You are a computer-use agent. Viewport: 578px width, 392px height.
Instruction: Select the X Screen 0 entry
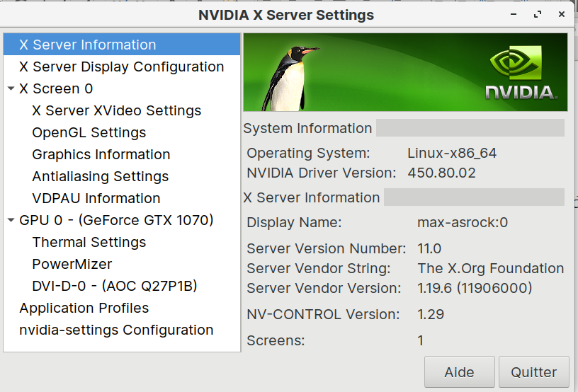[56, 88]
